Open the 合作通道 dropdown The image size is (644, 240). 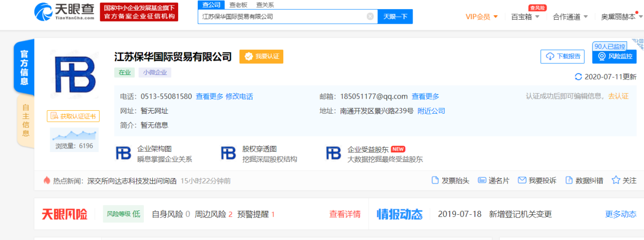(570, 17)
